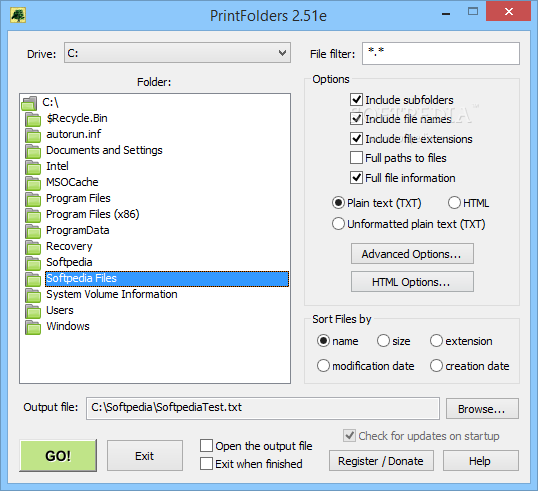The image size is (538, 491).
Task: Click the autorun.inf folder icon
Action: pos(33,135)
